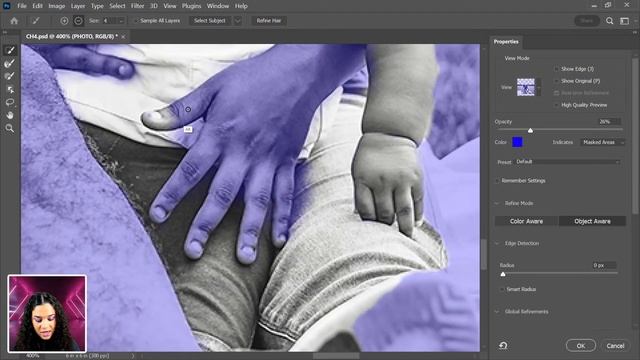Click the Opacity 20% value field

click(x=609, y=122)
